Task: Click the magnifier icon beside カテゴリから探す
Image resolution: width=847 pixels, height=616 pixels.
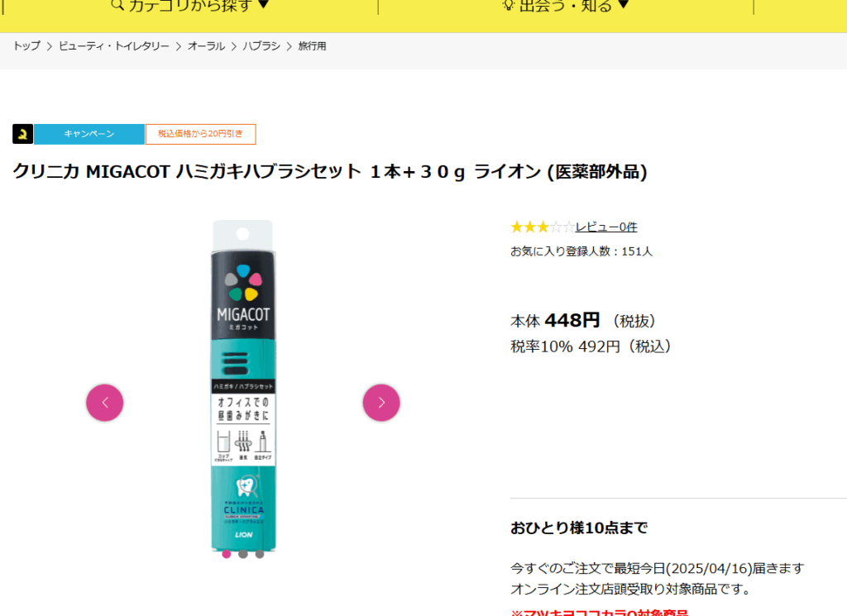Action: point(117,5)
